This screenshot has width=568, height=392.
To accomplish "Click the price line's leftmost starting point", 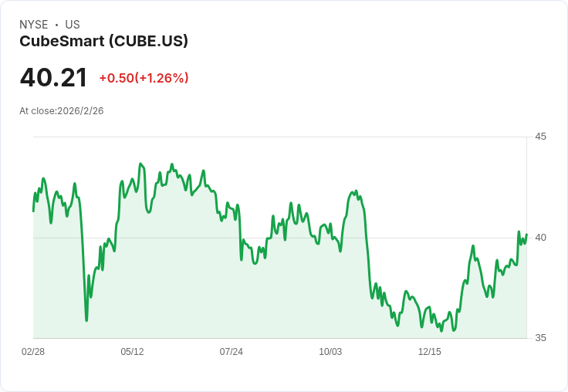I will point(33,211).
